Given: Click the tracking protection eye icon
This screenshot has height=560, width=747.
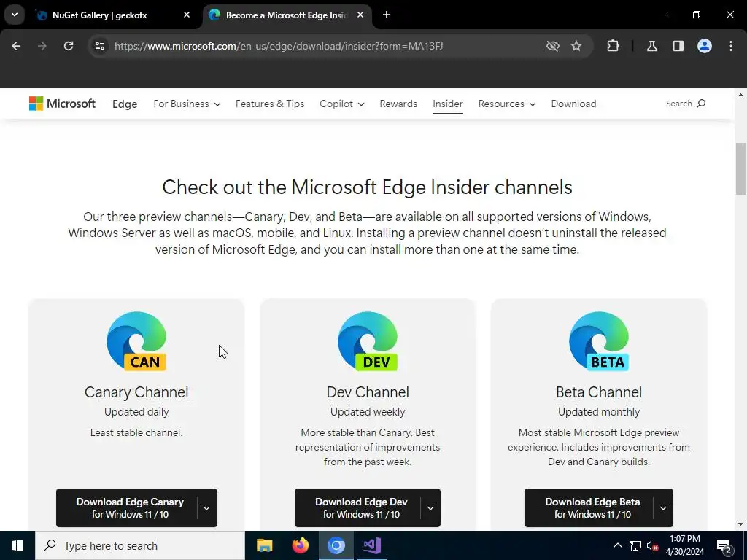Looking at the screenshot, I should pyautogui.click(x=553, y=46).
